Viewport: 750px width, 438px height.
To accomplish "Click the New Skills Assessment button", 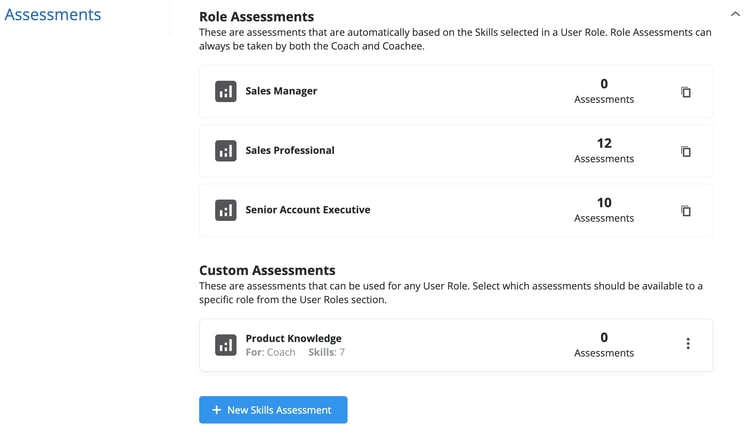I will tap(273, 410).
